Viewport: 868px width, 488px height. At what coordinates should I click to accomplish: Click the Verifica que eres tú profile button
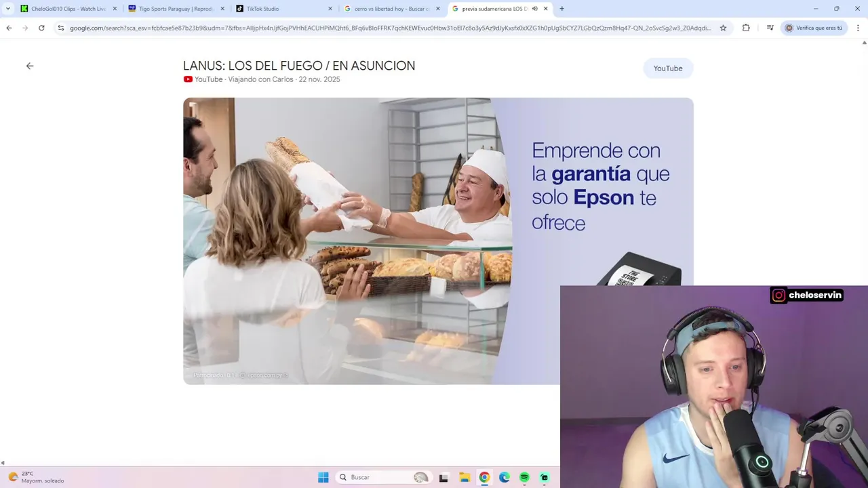[814, 28]
